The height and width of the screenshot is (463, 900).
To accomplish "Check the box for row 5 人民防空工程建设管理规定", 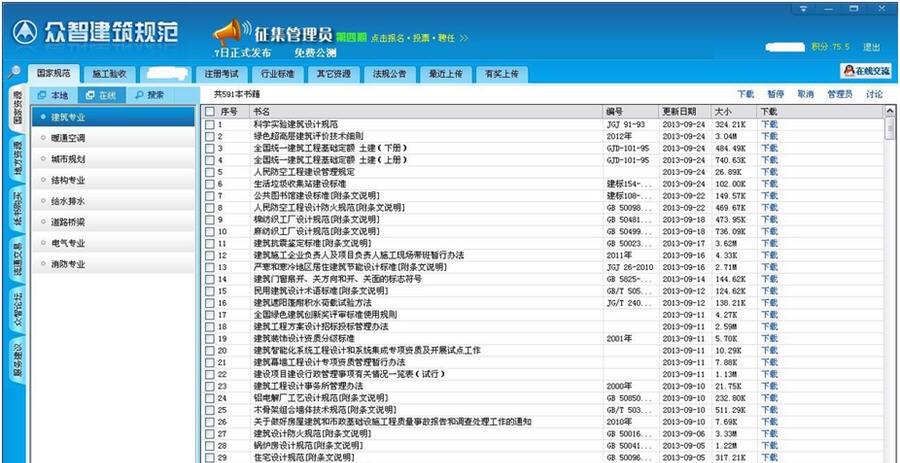I will (x=210, y=172).
